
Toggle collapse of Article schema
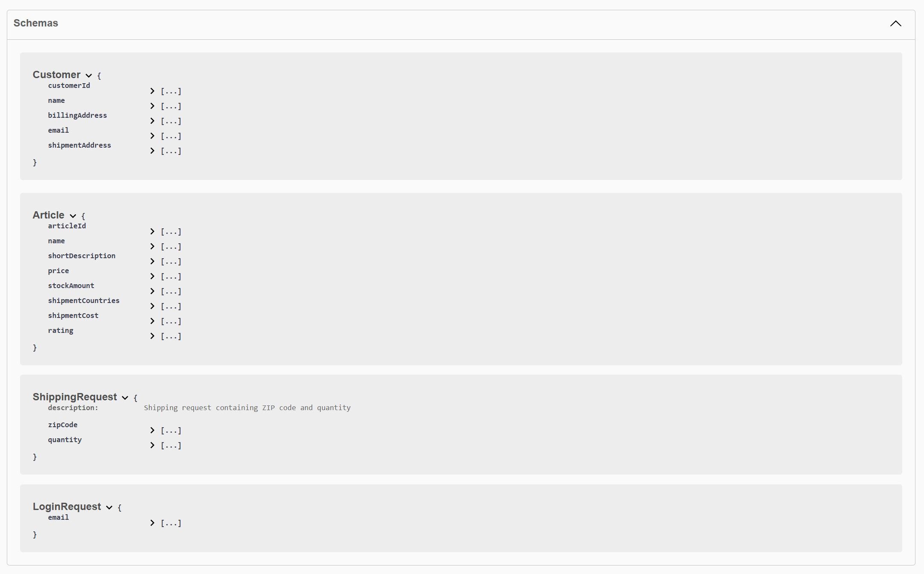pos(72,214)
